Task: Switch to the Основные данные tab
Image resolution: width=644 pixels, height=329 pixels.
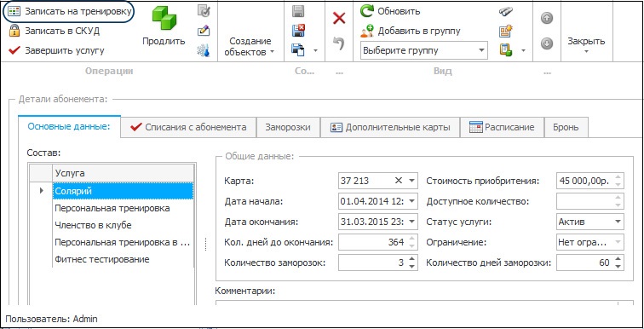Action: pos(69,127)
